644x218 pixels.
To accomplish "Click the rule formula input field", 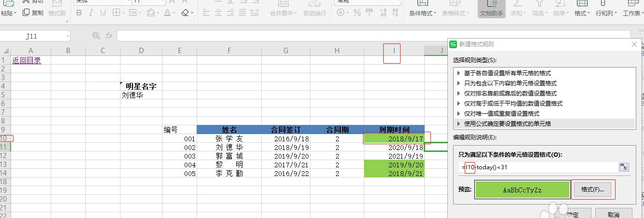I will (538, 167).
